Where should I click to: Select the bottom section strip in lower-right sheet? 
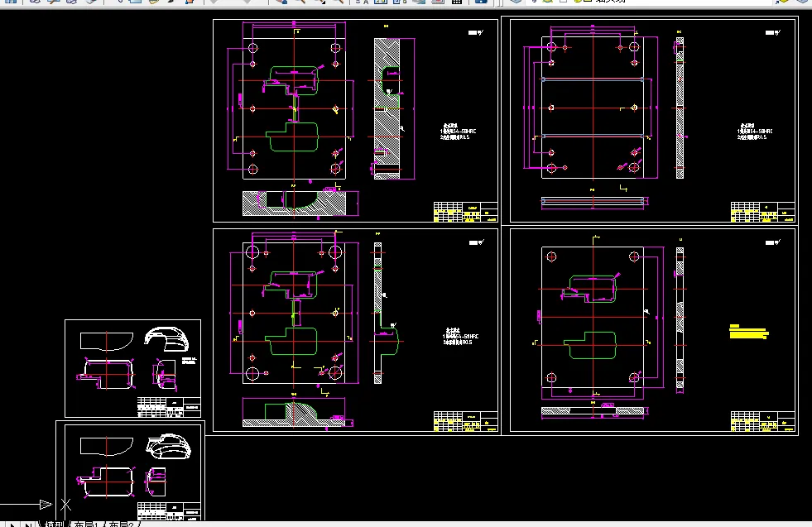click(x=593, y=411)
